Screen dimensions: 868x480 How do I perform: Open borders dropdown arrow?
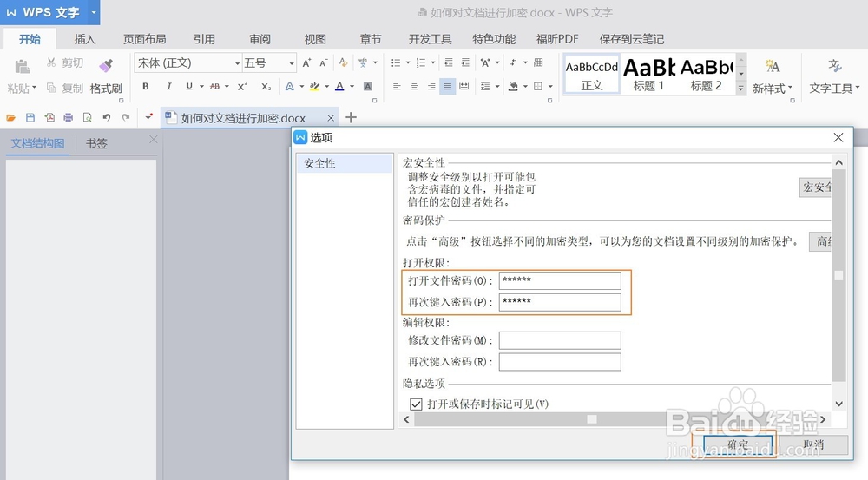(x=550, y=87)
